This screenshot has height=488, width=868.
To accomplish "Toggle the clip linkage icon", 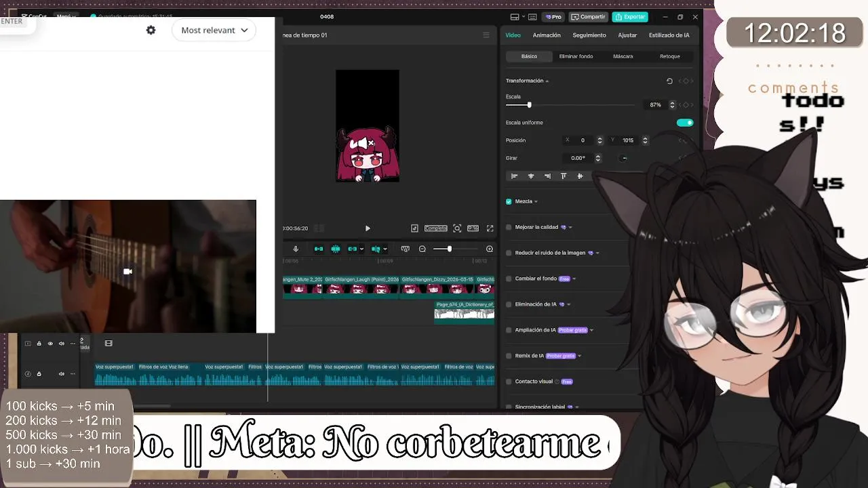I will click(x=352, y=249).
